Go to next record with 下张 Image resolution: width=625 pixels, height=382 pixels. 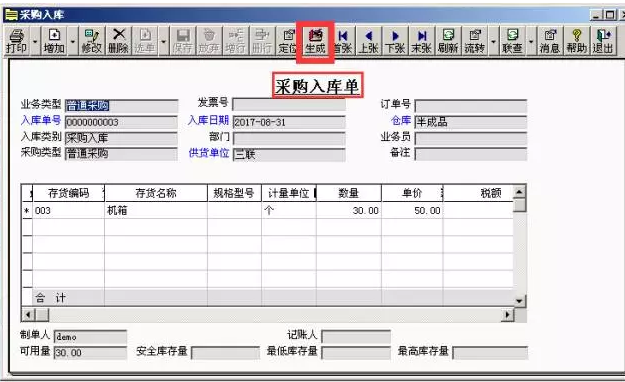click(395, 41)
